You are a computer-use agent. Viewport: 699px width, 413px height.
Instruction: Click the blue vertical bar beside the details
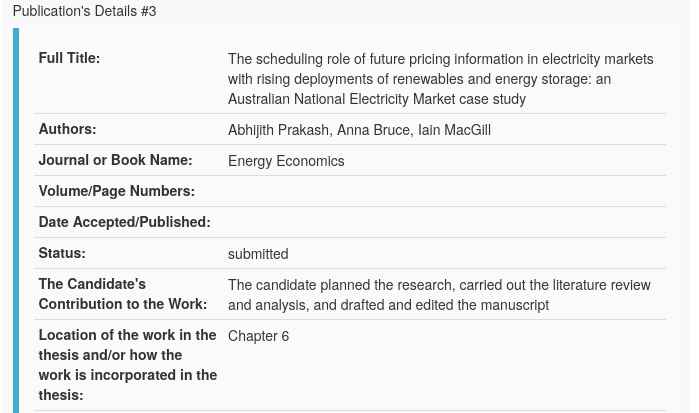[15, 220]
